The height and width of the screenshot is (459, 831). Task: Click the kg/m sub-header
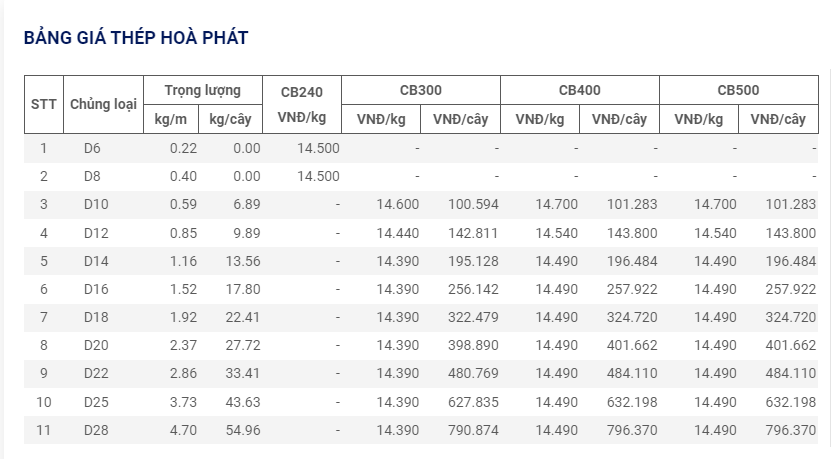pos(171,119)
